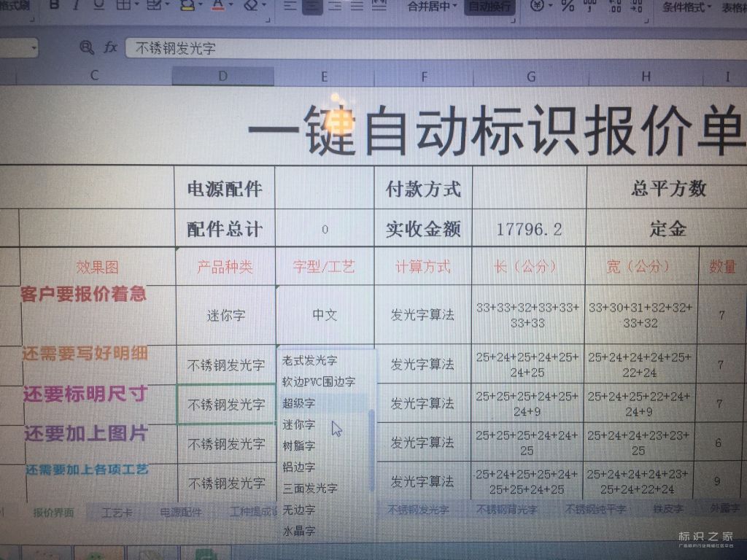Select the 迷你字 product type cell
Image resolution: width=747 pixels, height=560 pixels.
click(225, 315)
